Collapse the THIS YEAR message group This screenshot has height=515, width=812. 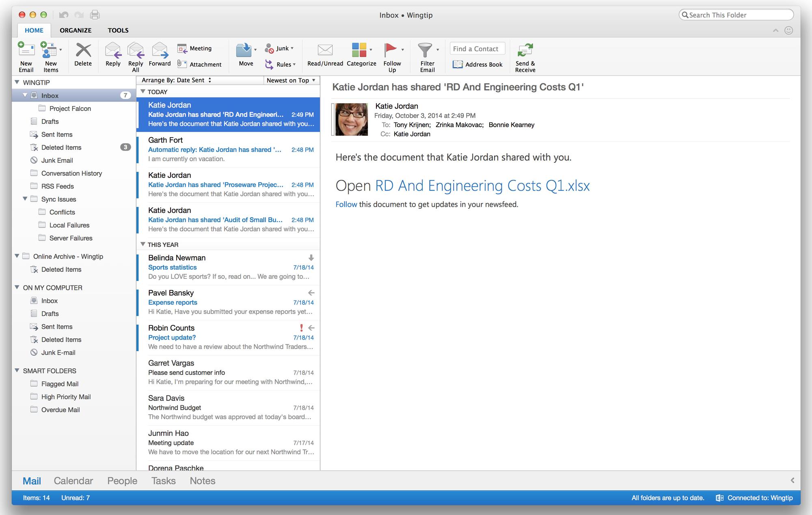point(143,244)
